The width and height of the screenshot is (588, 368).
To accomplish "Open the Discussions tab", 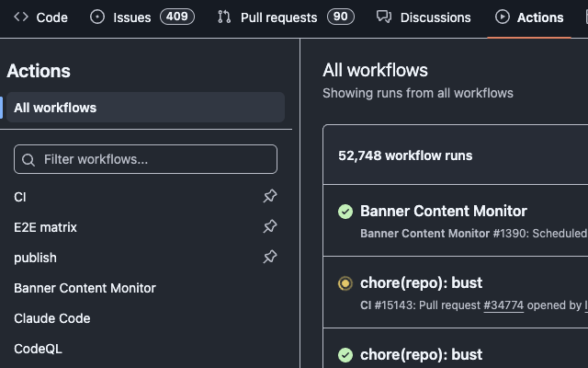I will [424, 17].
